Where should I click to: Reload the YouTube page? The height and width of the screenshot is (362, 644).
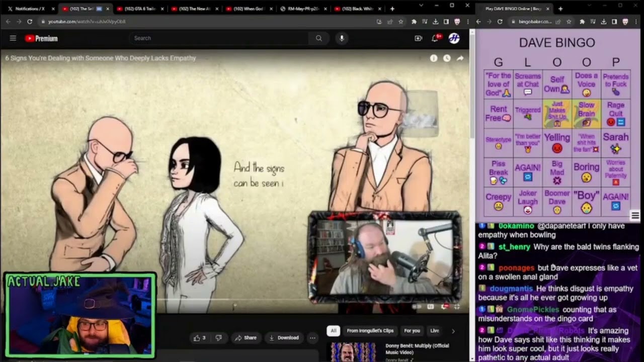pos(30,22)
